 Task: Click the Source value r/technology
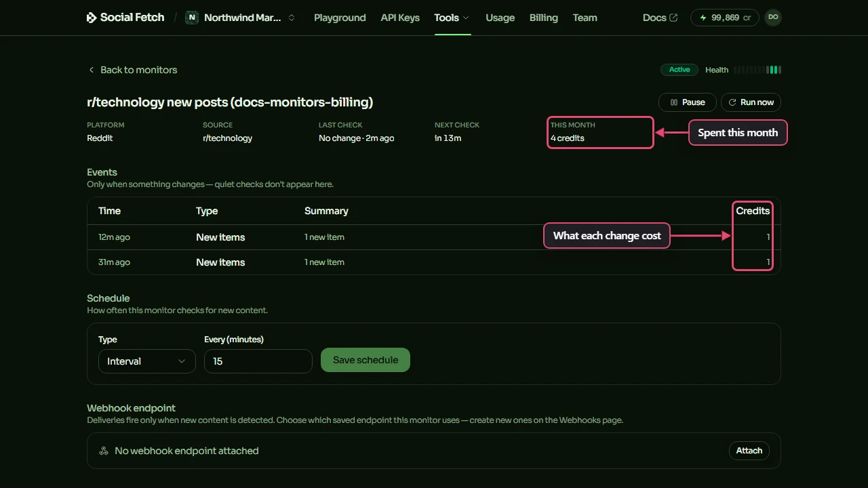(227, 138)
